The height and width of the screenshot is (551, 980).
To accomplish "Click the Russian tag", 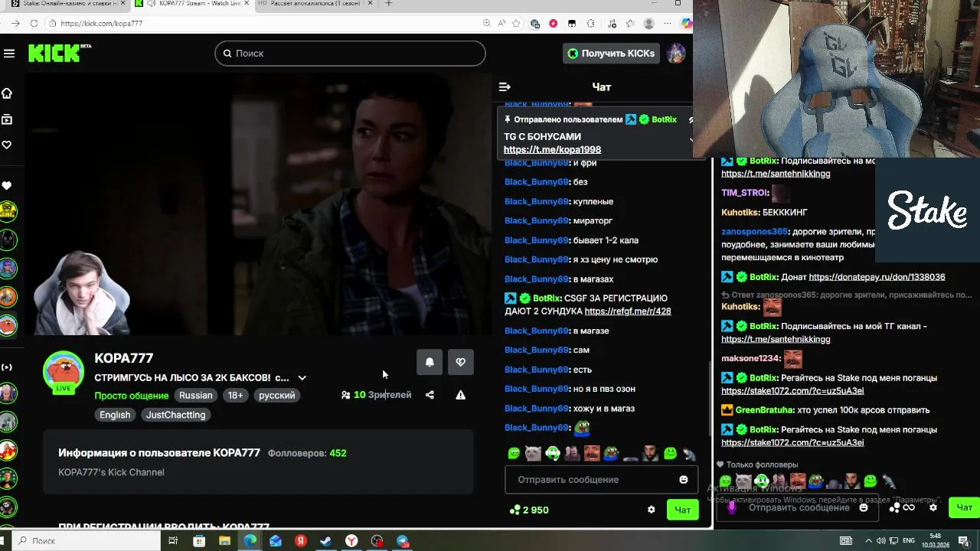I will (196, 396).
